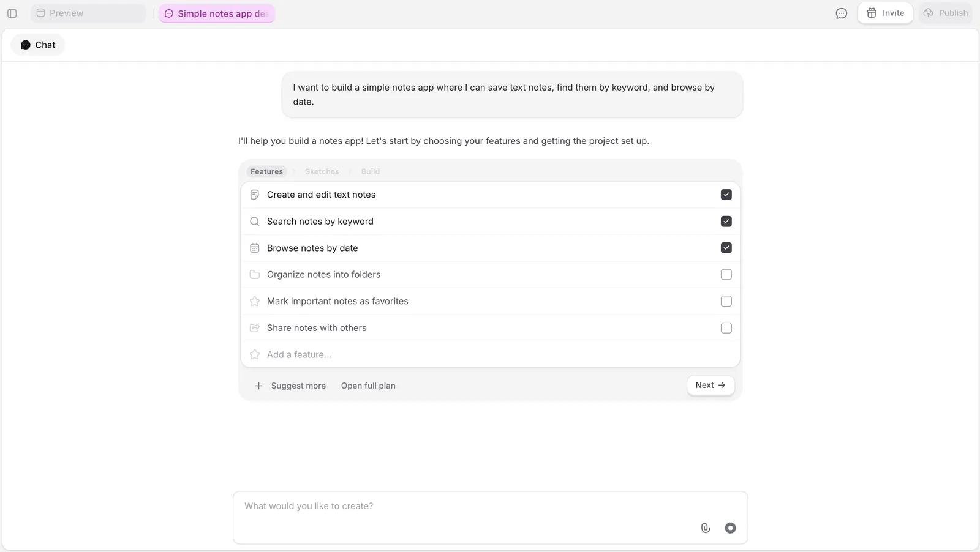Click the Search notes by keyword label

[x=320, y=222]
